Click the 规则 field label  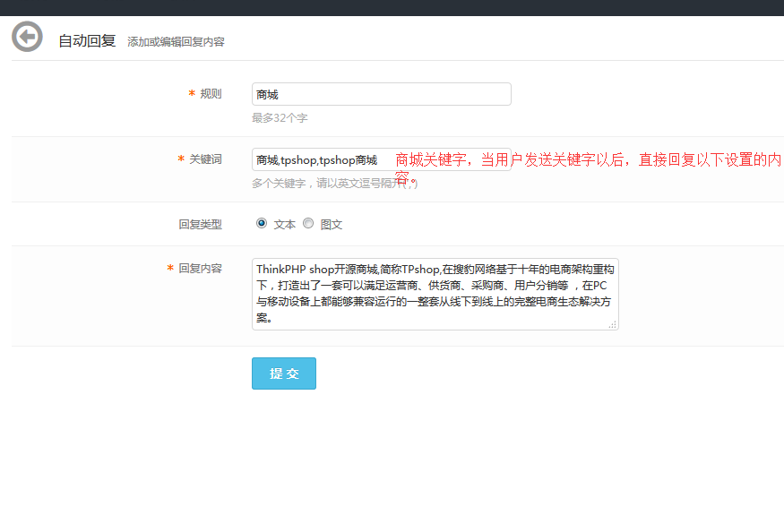(211, 94)
